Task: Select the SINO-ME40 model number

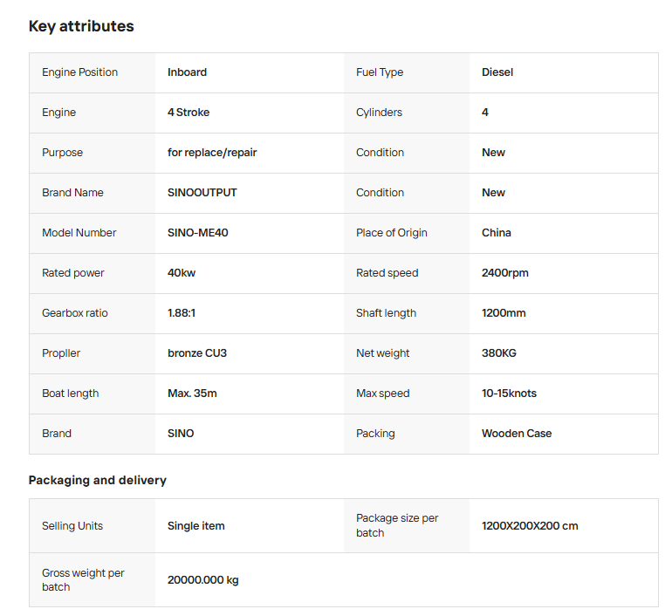Action: click(198, 233)
